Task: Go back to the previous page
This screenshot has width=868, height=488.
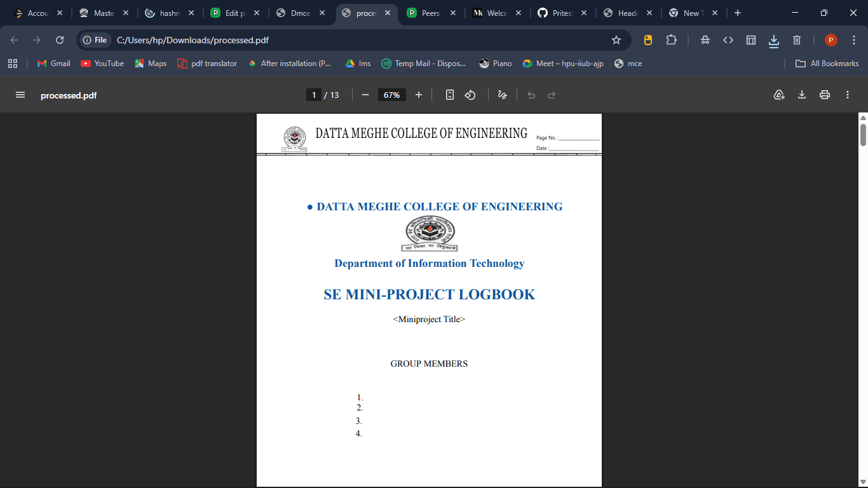Action: (14, 40)
